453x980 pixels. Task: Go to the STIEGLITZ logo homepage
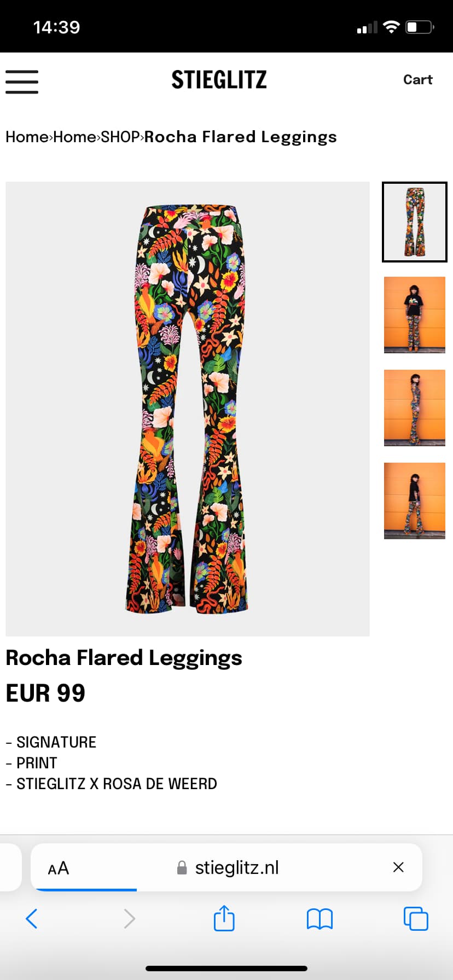tap(219, 80)
